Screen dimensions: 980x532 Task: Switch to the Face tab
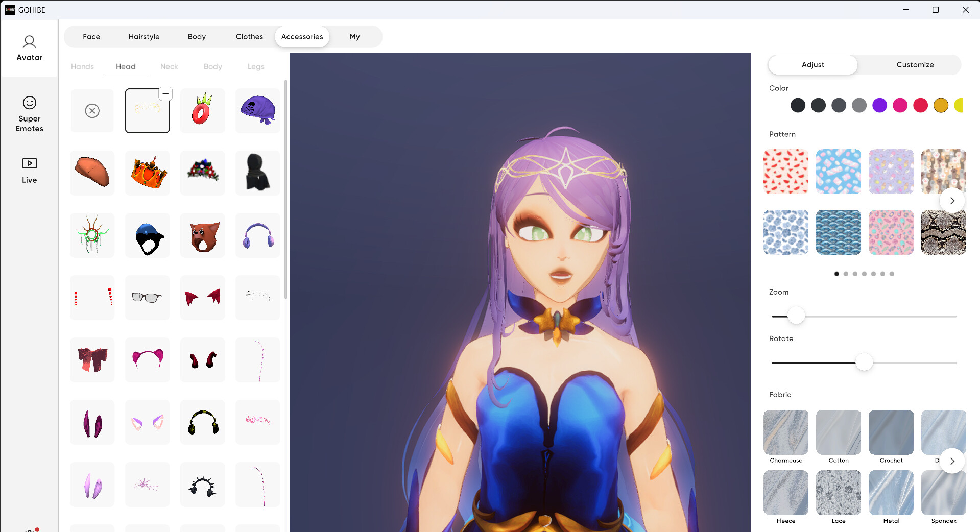click(x=91, y=37)
